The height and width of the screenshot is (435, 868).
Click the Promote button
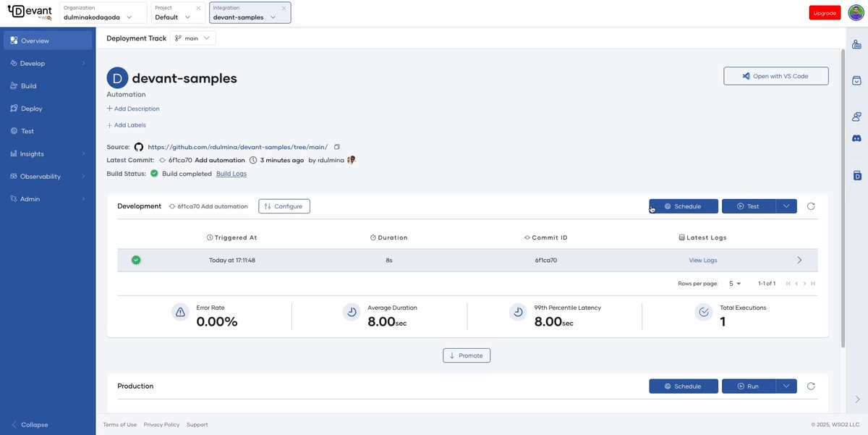pyautogui.click(x=467, y=355)
